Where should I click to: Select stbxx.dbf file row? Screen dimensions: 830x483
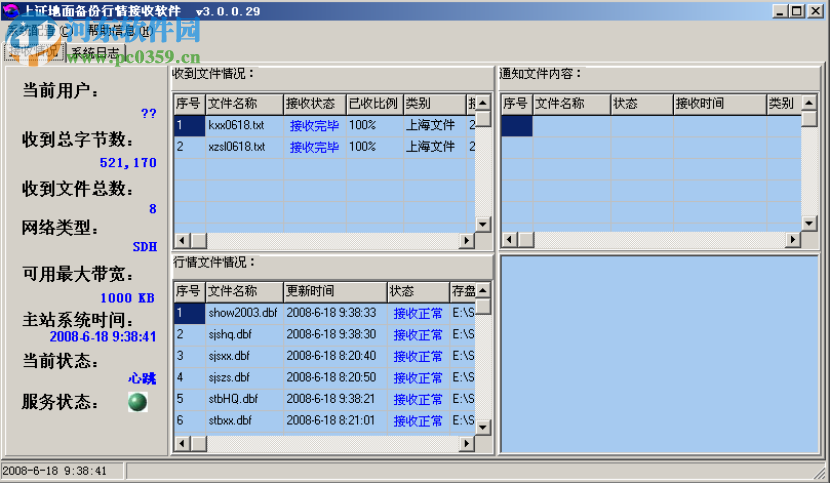click(324, 421)
